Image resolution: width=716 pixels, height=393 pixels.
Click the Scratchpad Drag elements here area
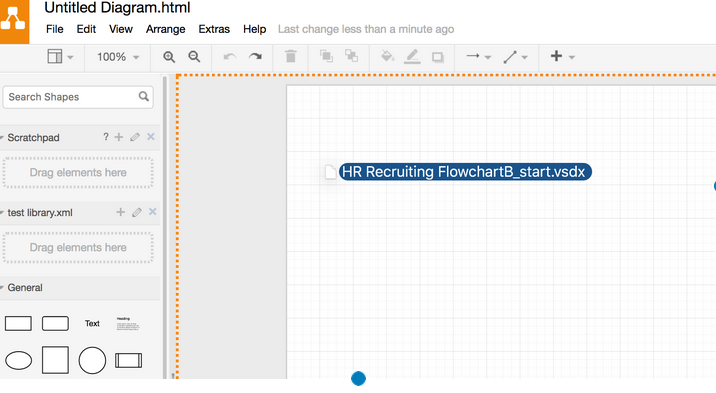pyautogui.click(x=78, y=173)
